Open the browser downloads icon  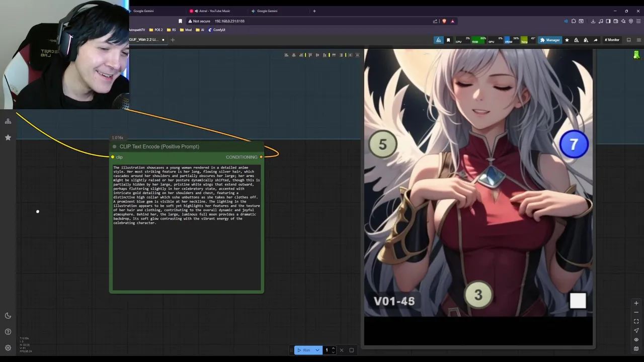pos(593,21)
